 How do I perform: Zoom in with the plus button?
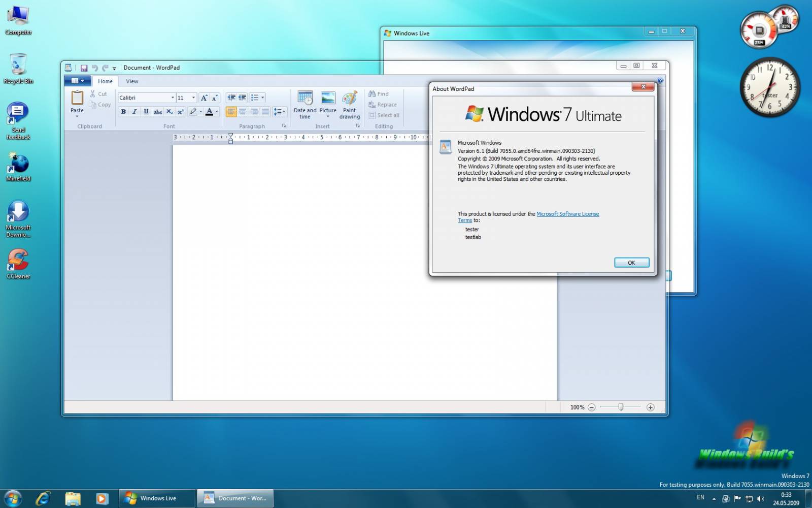pyautogui.click(x=651, y=407)
